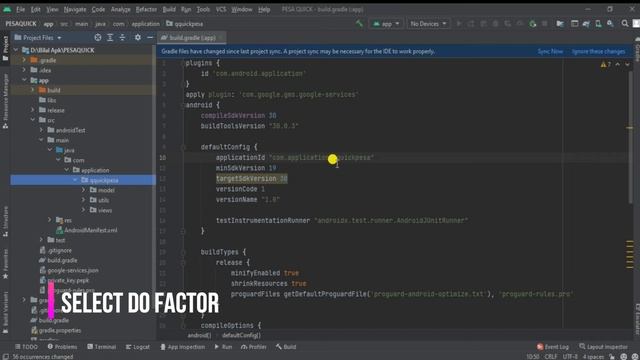Open the Device Manager phone icon
Screen dimensions: 640x360
coord(598,24)
